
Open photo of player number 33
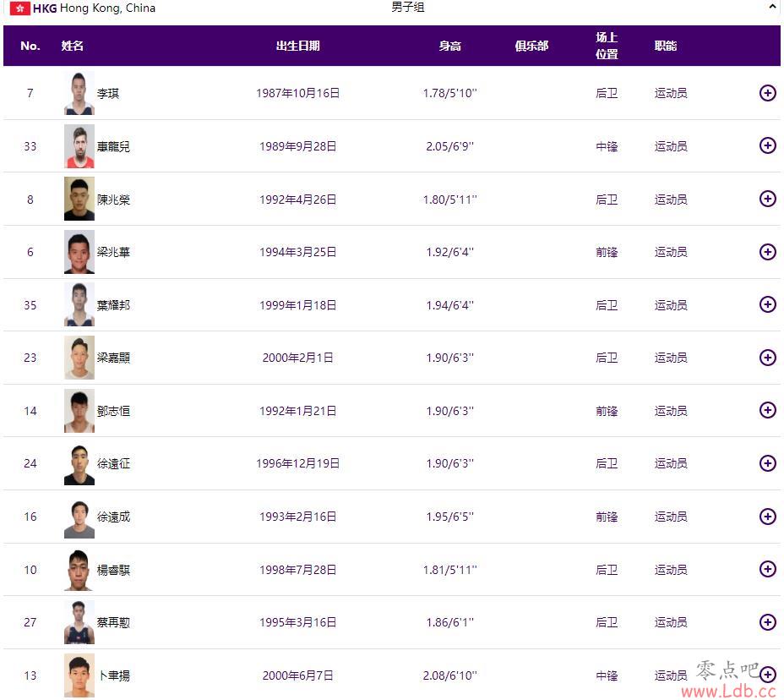(79, 146)
